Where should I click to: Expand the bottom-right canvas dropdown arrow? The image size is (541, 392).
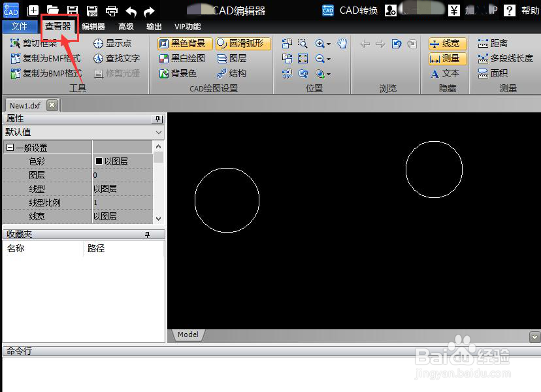point(534,336)
